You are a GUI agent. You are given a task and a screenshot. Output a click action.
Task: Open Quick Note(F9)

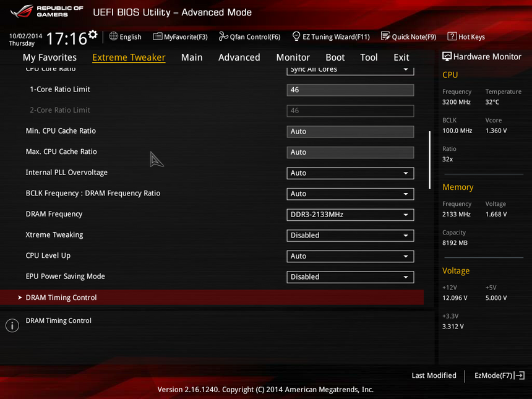(408, 37)
